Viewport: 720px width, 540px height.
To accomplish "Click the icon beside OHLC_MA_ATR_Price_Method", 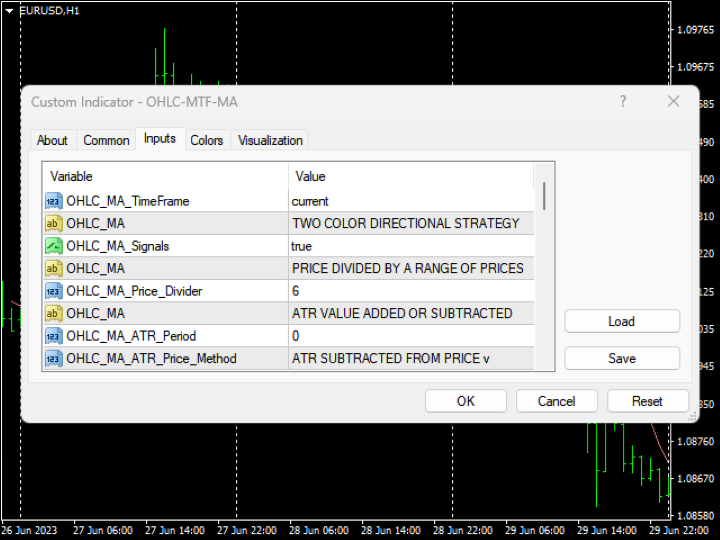I will pyautogui.click(x=54, y=358).
